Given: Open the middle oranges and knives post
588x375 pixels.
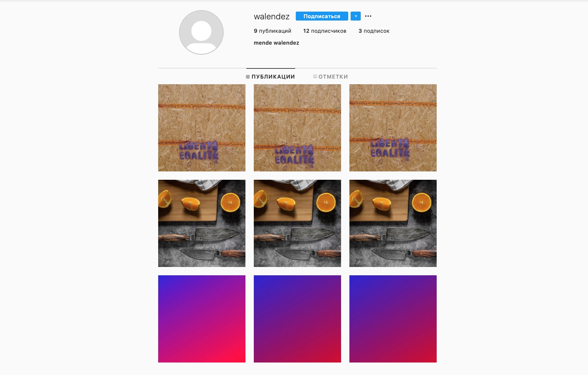Looking at the screenshot, I should click(x=297, y=223).
